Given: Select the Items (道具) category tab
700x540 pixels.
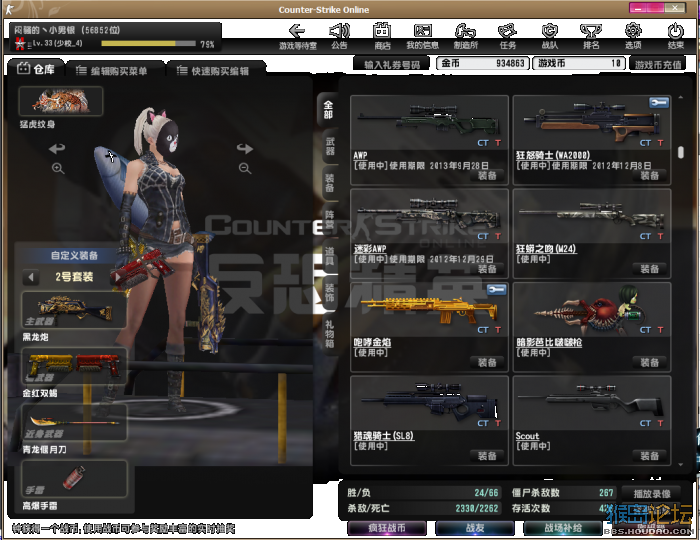Looking at the screenshot, I should [x=329, y=256].
